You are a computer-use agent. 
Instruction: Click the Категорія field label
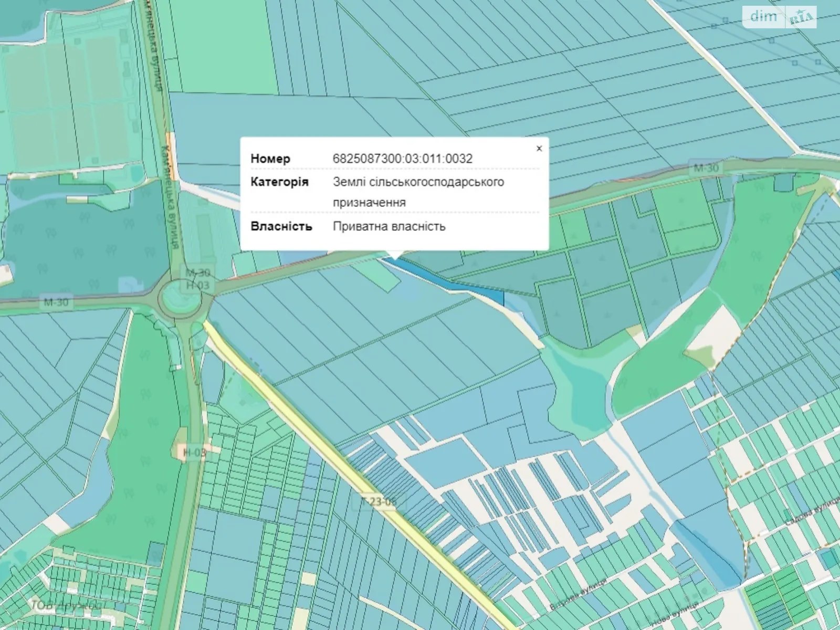(x=279, y=182)
